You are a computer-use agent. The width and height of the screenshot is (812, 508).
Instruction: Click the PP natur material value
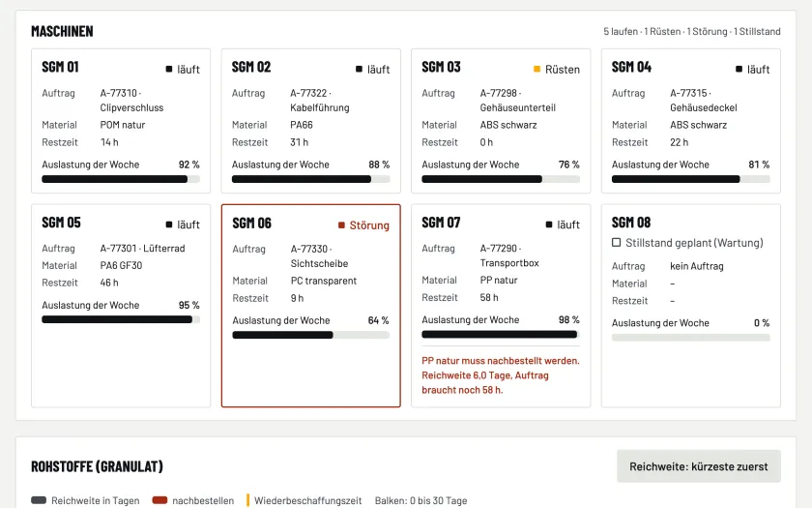click(499, 281)
